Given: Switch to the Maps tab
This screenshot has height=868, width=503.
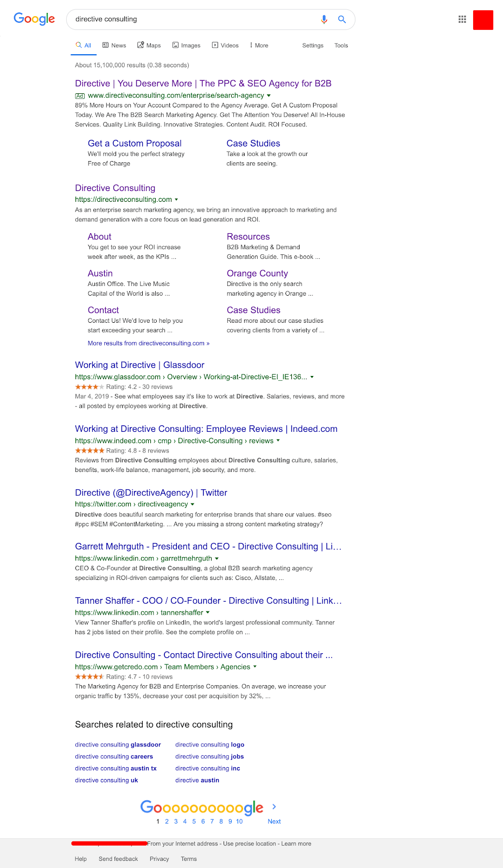Looking at the screenshot, I should (149, 46).
